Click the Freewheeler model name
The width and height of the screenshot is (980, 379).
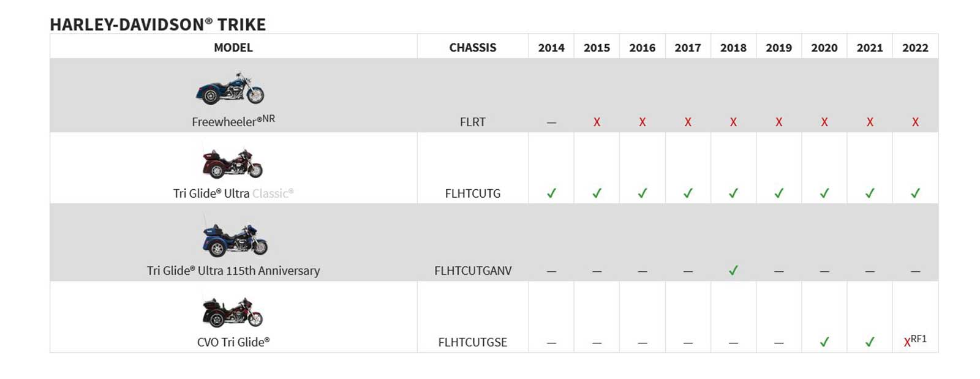(x=233, y=121)
